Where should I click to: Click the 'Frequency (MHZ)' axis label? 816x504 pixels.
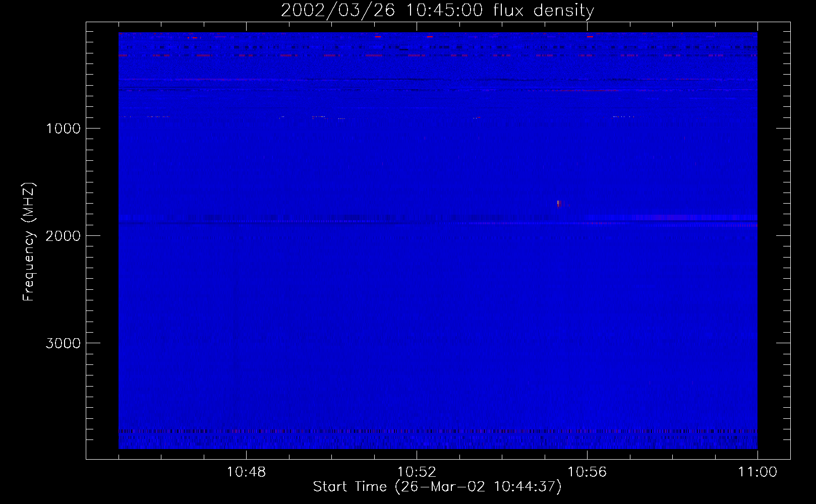pyautogui.click(x=29, y=242)
